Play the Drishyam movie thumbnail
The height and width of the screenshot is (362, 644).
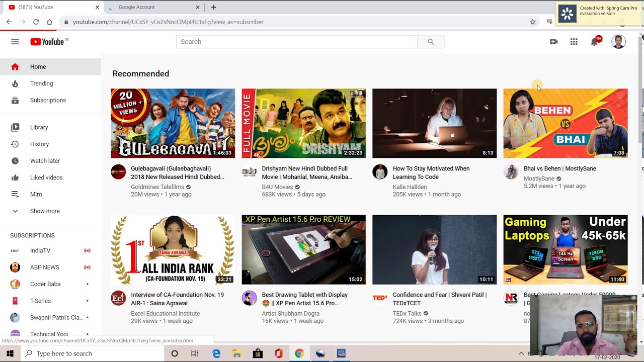click(303, 123)
